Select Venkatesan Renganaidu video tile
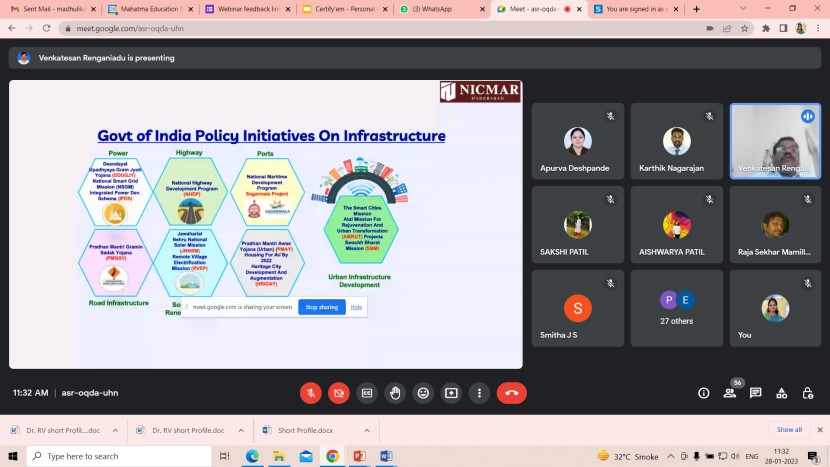 [x=775, y=141]
